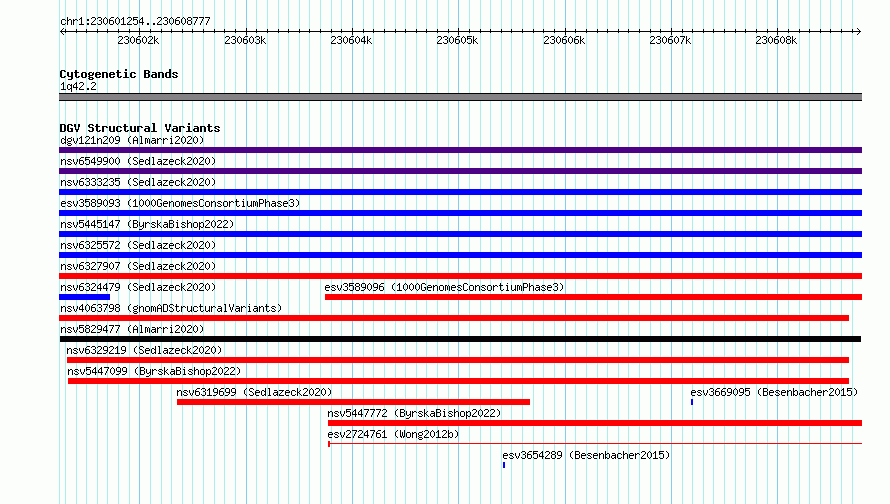Click the 230602k ruler position
890x504 pixels.
tap(138, 40)
